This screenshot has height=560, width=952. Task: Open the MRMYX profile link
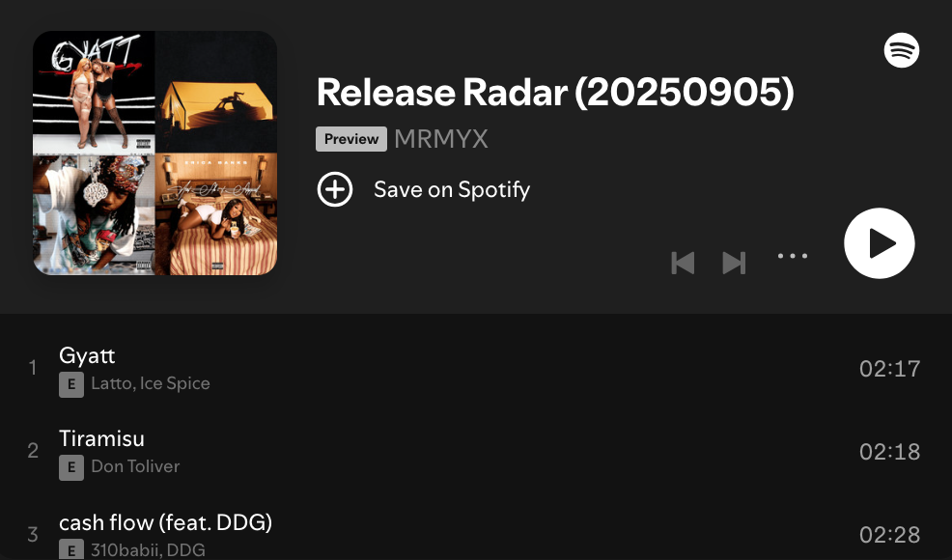441,139
